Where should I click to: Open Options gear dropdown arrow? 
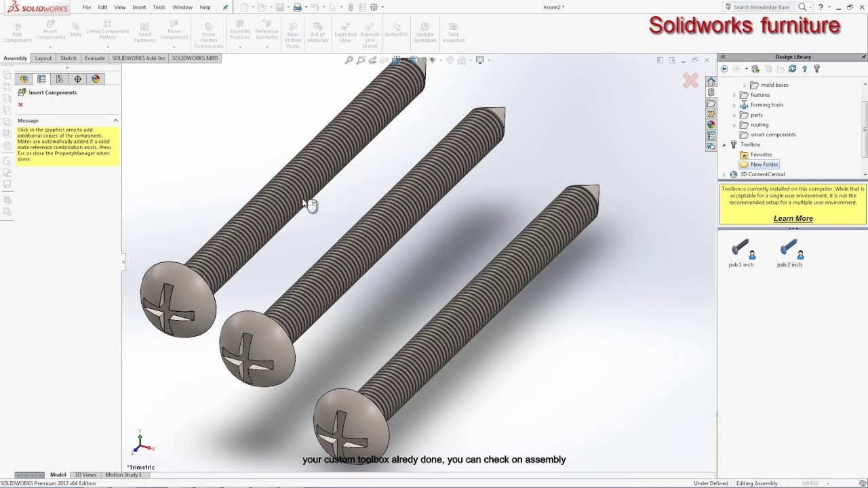tap(382, 7)
